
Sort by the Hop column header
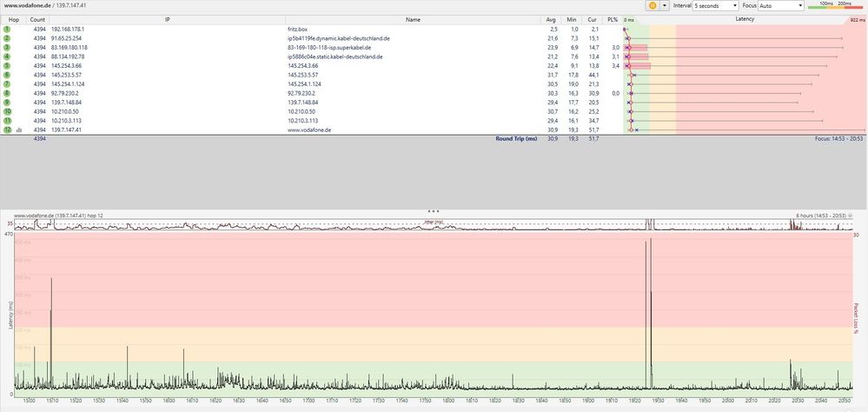click(13, 19)
